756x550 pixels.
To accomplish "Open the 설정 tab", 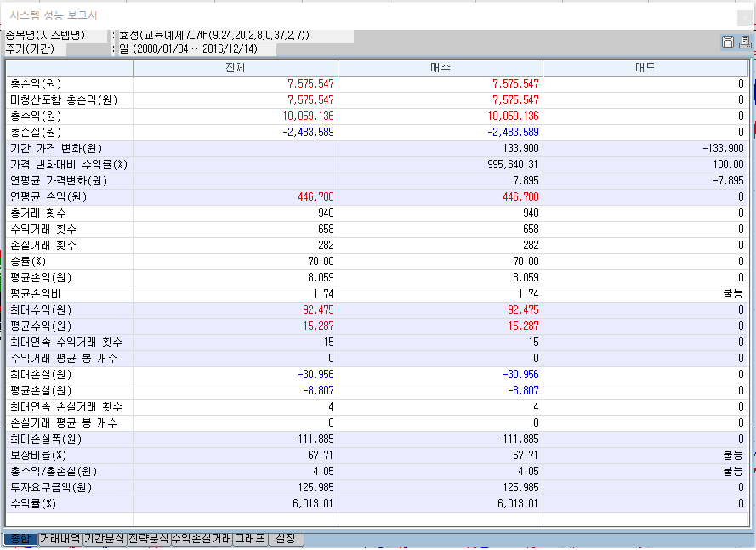I will point(286,539).
